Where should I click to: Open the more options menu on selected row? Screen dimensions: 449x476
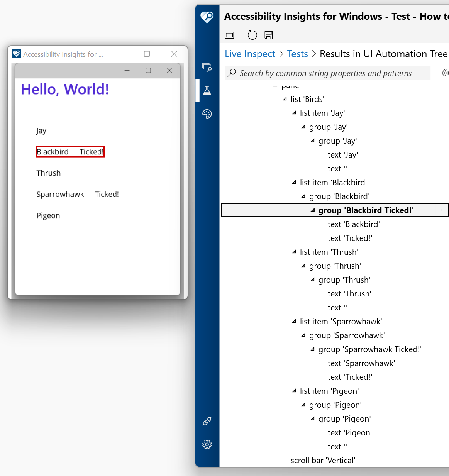coord(441,210)
